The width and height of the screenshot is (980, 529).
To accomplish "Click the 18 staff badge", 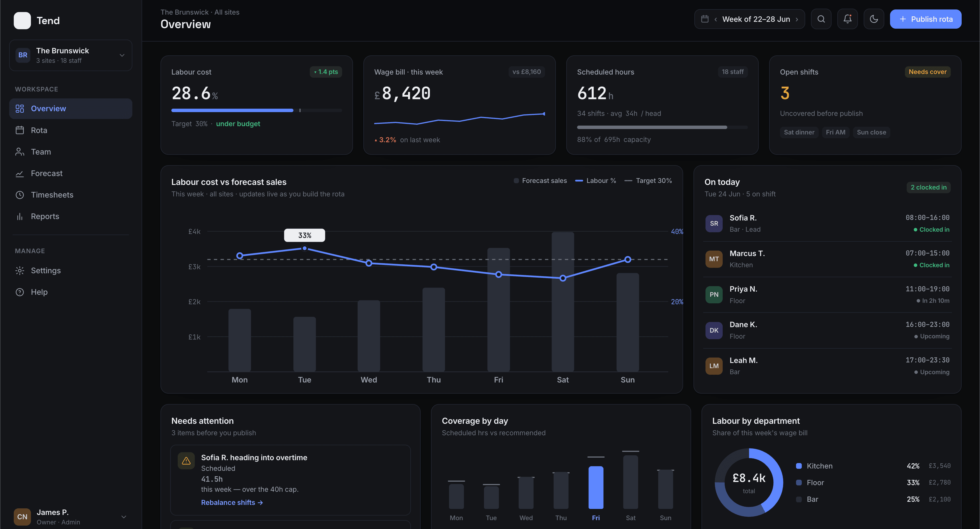I will (x=733, y=72).
